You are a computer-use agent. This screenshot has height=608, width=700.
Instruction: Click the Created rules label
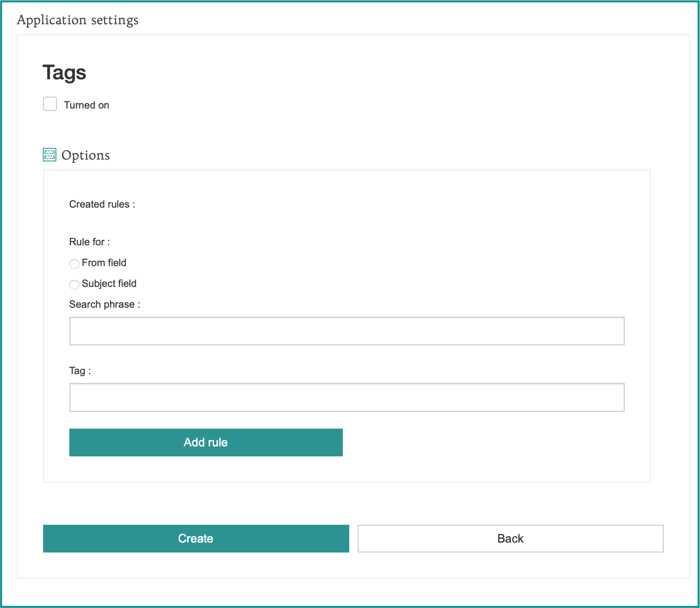click(x=101, y=204)
